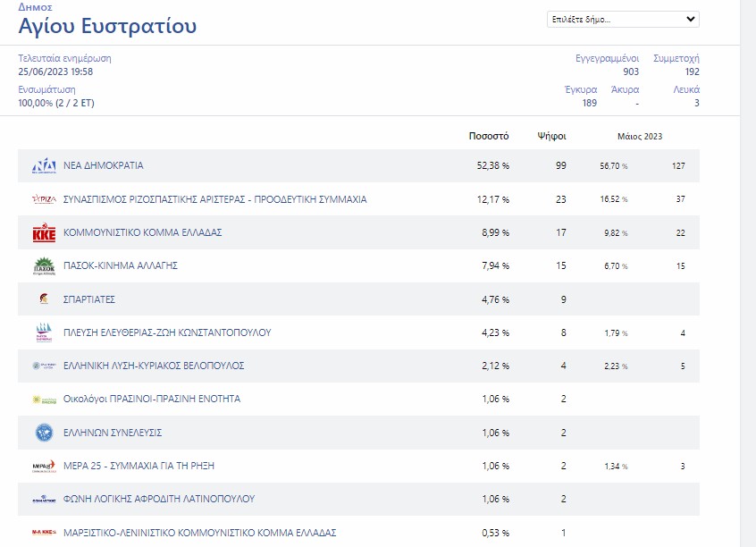
Task: Click the Ποσοστό column header
Action: [x=489, y=136]
